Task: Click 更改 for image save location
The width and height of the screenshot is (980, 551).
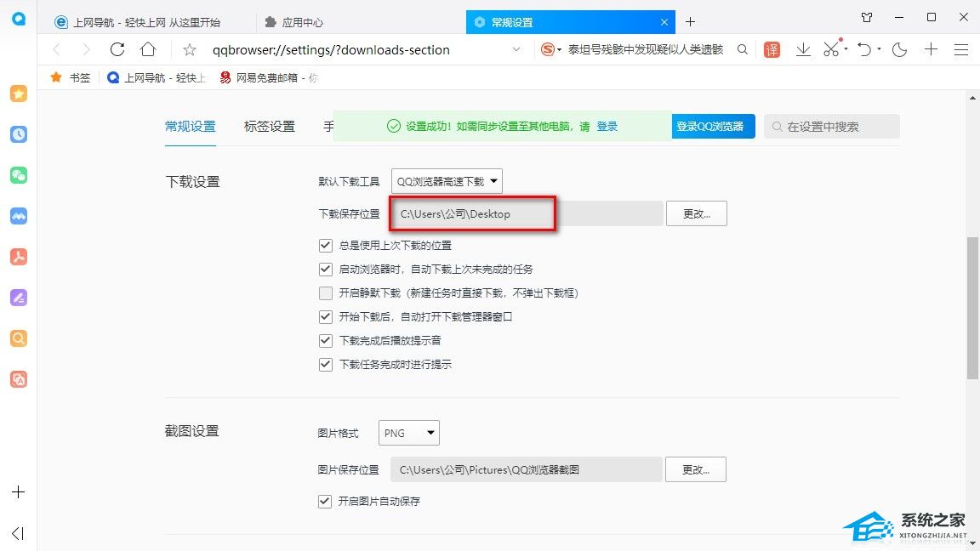Action: click(696, 469)
